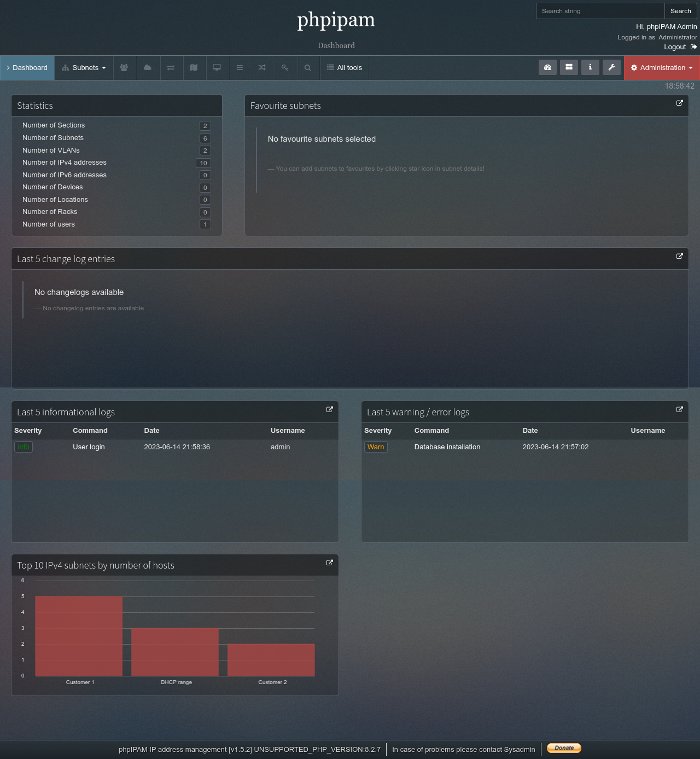
Task: Open informational logs widget external link icon
Action: (x=330, y=409)
